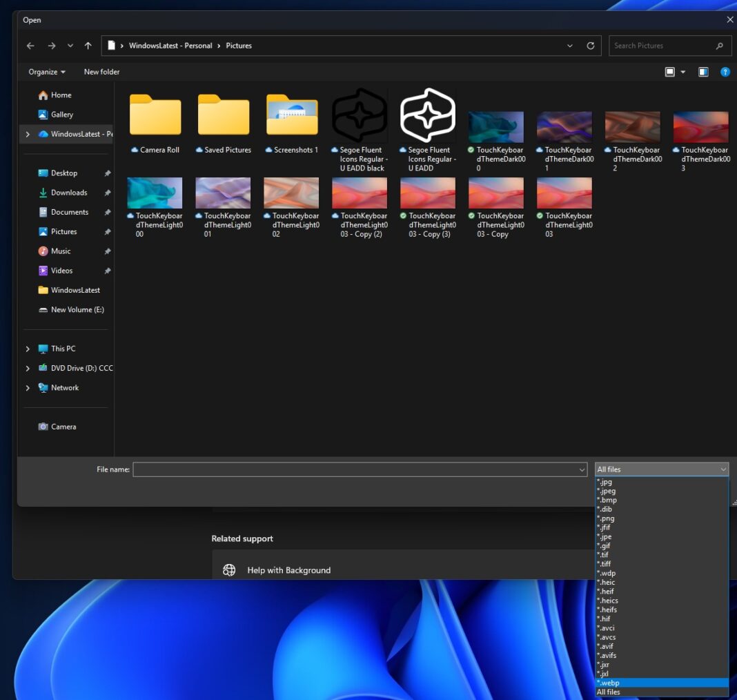Toggle the preview pane on
Image resolution: width=737 pixels, height=700 pixels.
(703, 71)
